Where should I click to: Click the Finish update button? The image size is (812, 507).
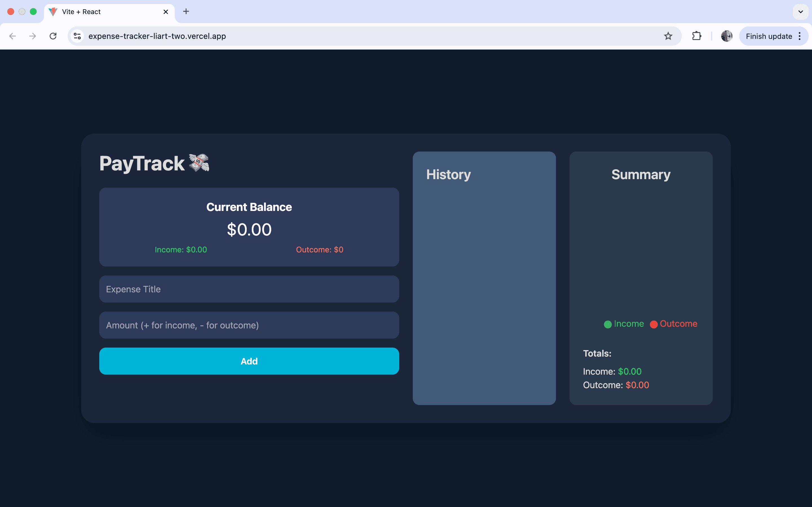tap(769, 36)
